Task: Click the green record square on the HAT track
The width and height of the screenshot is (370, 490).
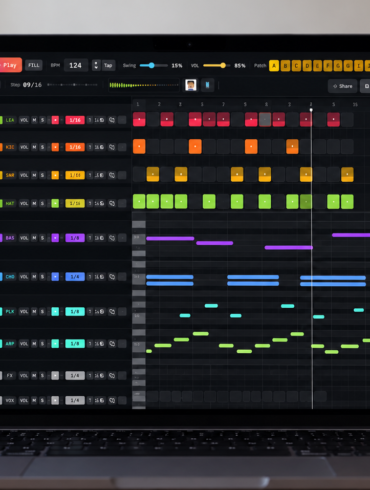Action: pyautogui.click(x=55, y=203)
